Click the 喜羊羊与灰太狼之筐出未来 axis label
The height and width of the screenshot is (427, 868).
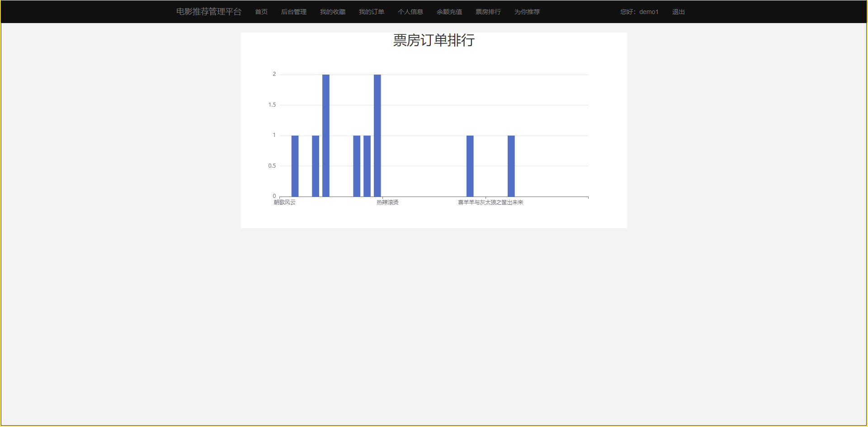point(491,202)
